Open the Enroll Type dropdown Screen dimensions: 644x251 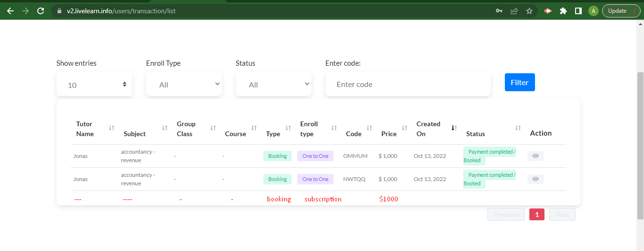tap(184, 84)
